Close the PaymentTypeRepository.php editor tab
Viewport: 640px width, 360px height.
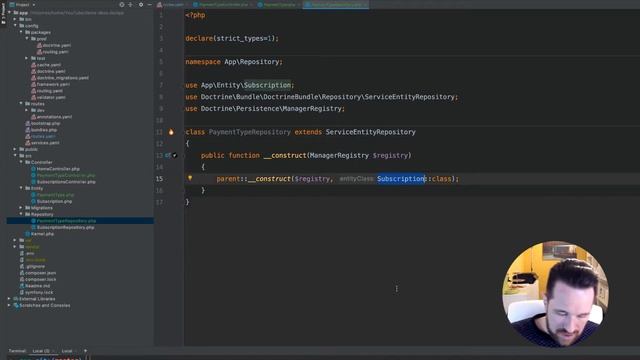pos(364,4)
